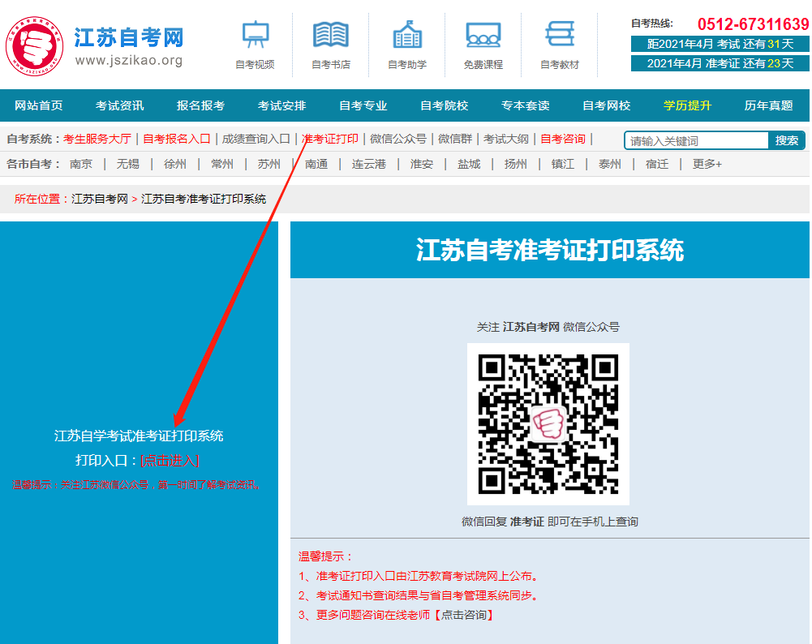Screen dimensions: 812x644
Task: Click the 2021年4月 考试 countdown banner
Action: coord(720,44)
